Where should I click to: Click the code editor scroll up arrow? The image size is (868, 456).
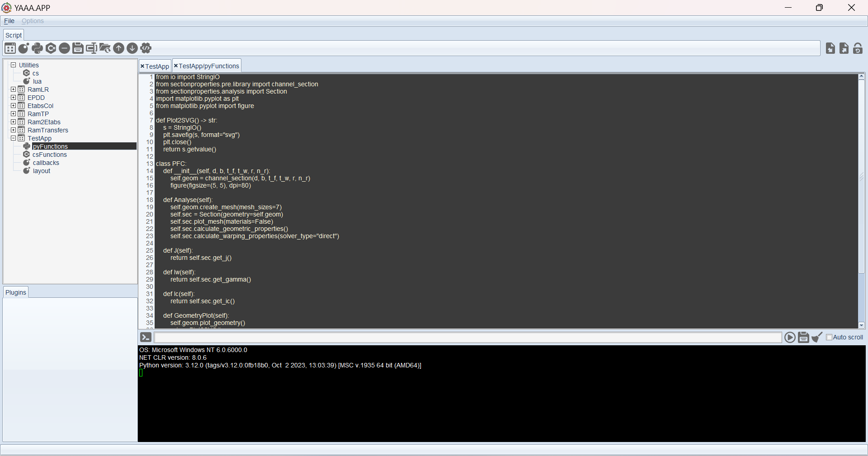[x=862, y=77]
